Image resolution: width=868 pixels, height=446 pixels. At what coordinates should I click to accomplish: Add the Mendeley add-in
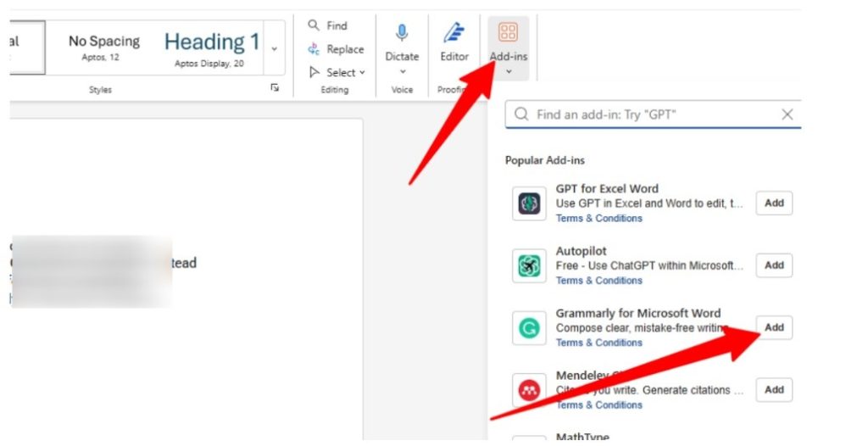[774, 389]
